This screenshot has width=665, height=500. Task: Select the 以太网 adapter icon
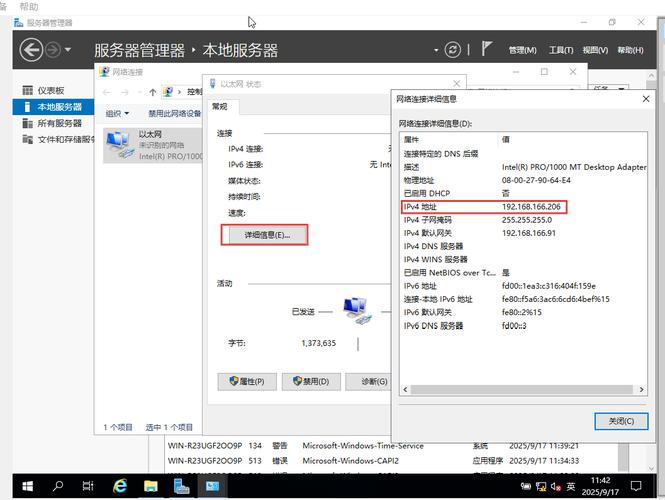click(118, 144)
